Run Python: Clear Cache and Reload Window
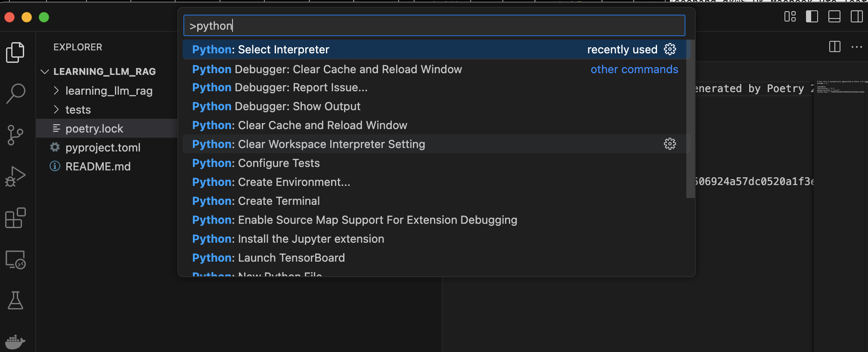The height and width of the screenshot is (352, 868). tap(434, 125)
